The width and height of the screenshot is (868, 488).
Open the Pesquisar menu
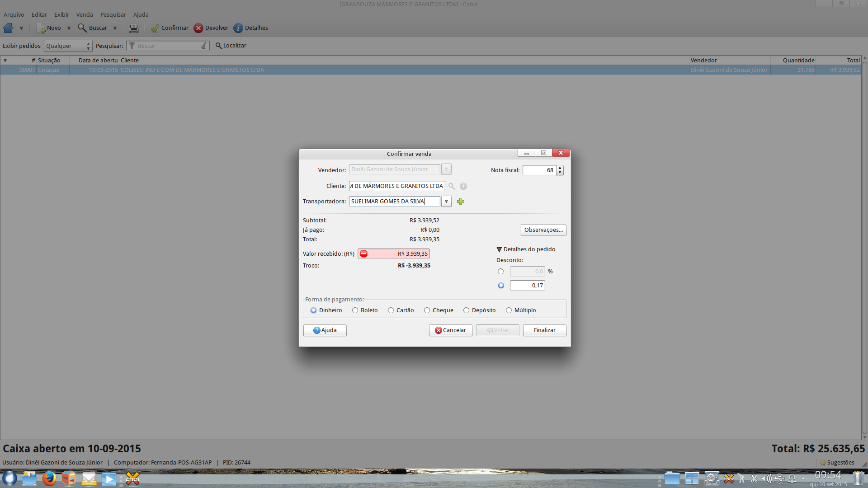pyautogui.click(x=113, y=15)
